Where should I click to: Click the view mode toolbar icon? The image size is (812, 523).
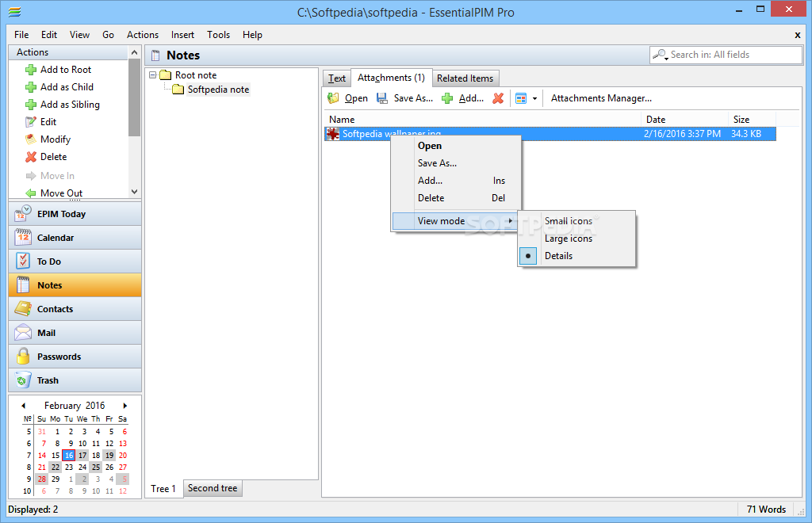pyautogui.click(x=521, y=98)
